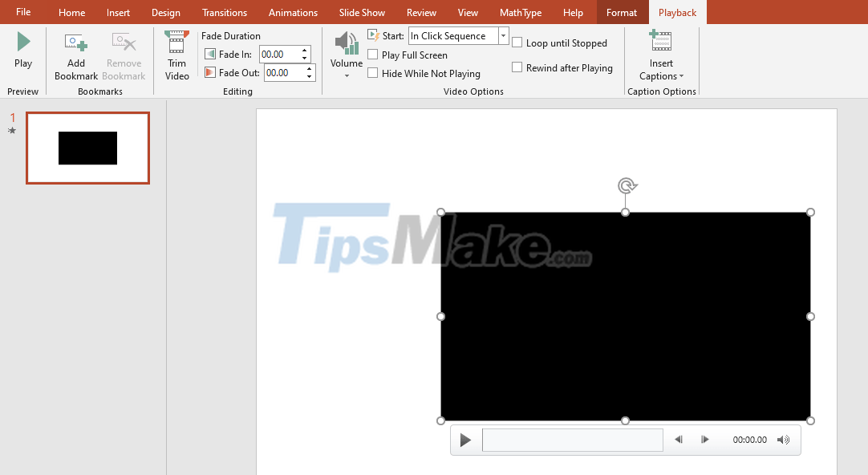Select slide 1 thumbnail in the panel
Viewport: 868px width, 475px height.
tap(87, 148)
